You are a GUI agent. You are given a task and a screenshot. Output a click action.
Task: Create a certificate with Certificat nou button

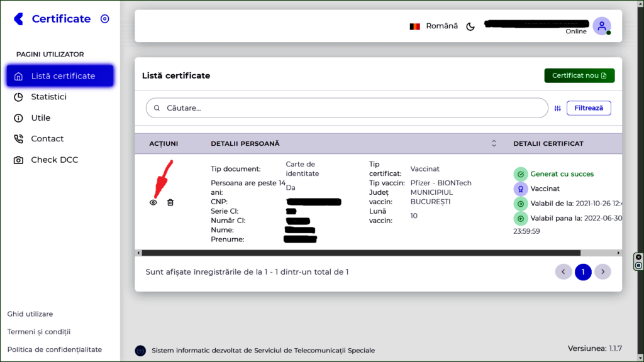[579, 75]
